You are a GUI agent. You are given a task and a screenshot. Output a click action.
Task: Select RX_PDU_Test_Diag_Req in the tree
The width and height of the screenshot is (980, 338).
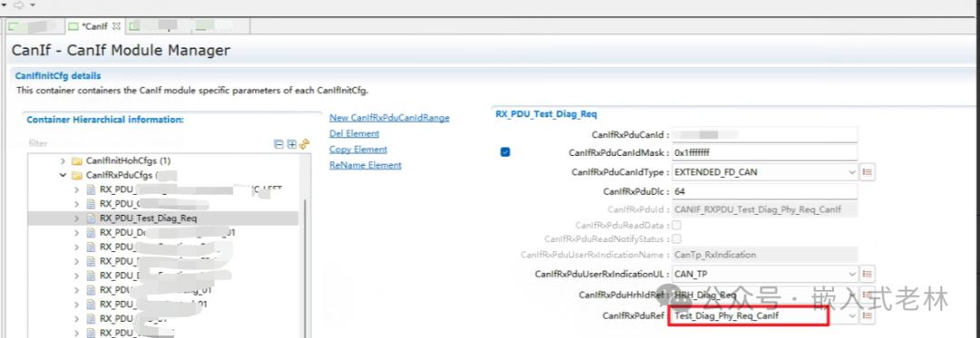(x=148, y=218)
